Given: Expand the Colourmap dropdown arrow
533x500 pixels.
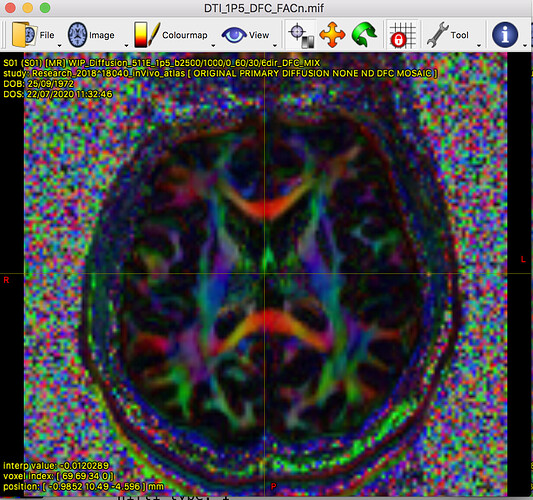Looking at the screenshot, I should [x=213, y=46].
